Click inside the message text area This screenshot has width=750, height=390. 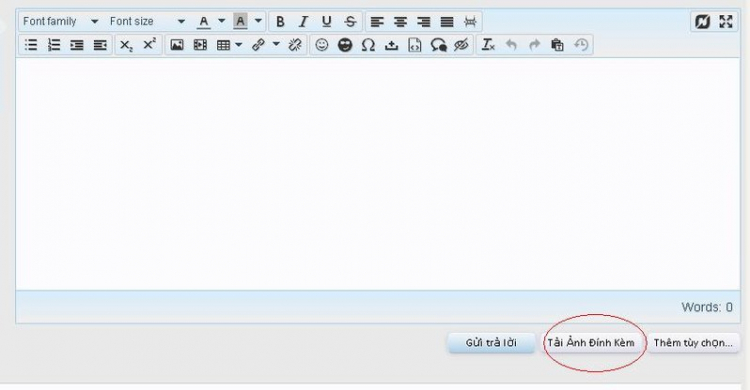(378, 174)
